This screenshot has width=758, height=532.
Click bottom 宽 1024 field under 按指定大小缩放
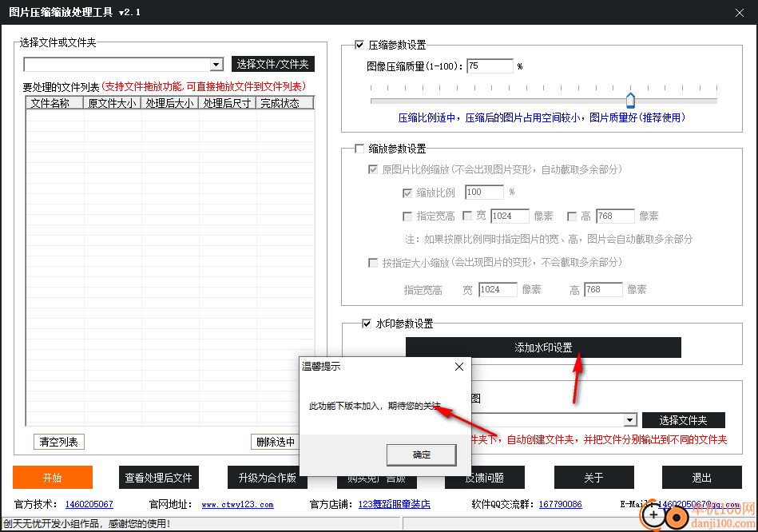(498, 289)
